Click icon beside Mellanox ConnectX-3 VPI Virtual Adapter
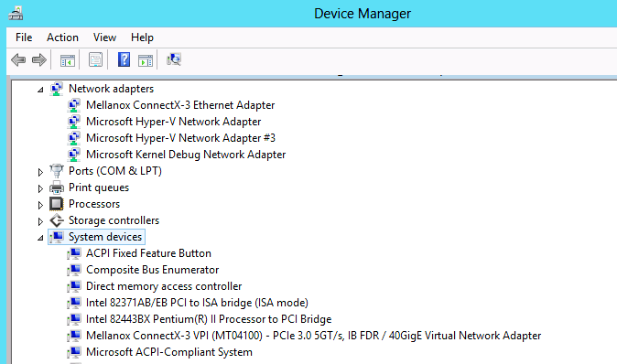 pyautogui.click(x=73, y=336)
